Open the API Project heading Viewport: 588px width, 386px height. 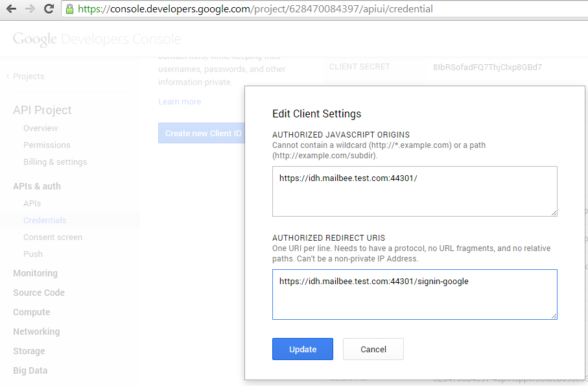tap(42, 110)
